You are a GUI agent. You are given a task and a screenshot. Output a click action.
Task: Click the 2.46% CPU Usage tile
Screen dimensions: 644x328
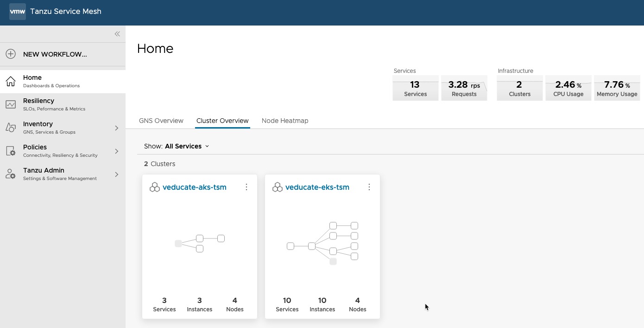(x=568, y=88)
